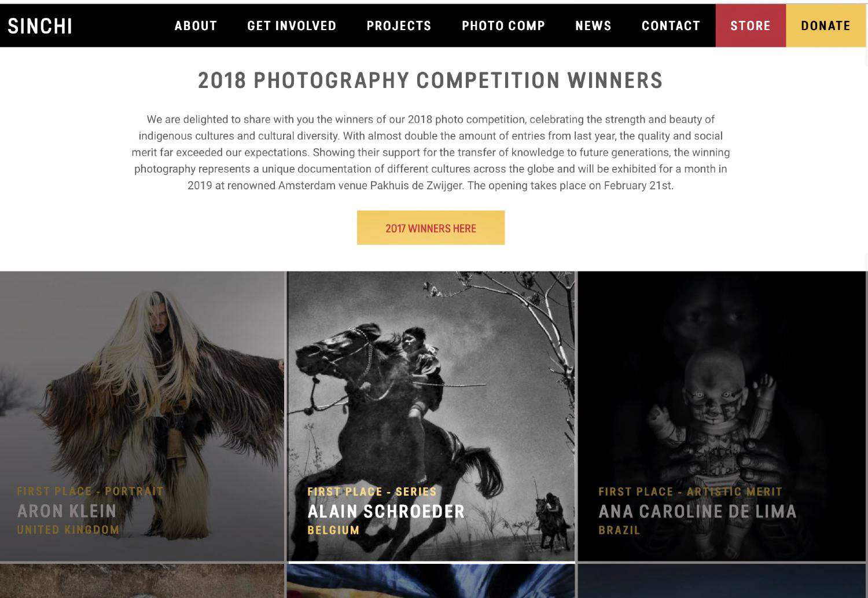The width and height of the screenshot is (868, 598).
Task: Open Ana Caroline De Lima's doll photo
Action: coord(722,416)
